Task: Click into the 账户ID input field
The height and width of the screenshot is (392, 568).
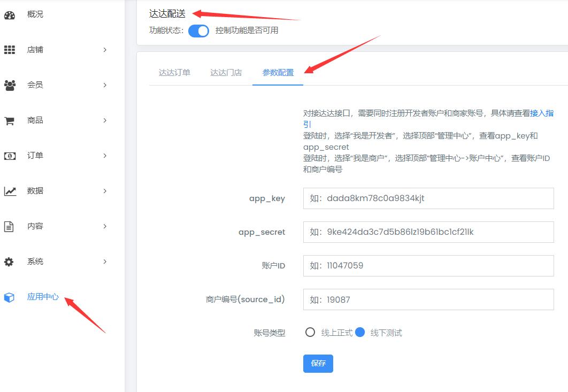Action: point(428,266)
